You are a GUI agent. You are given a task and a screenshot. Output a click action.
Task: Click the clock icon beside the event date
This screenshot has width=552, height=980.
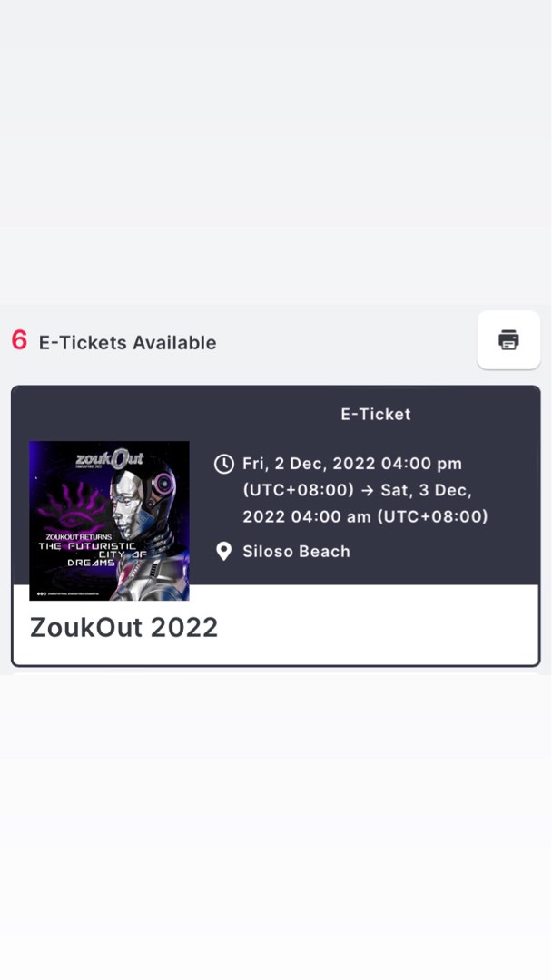[x=224, y=463]
